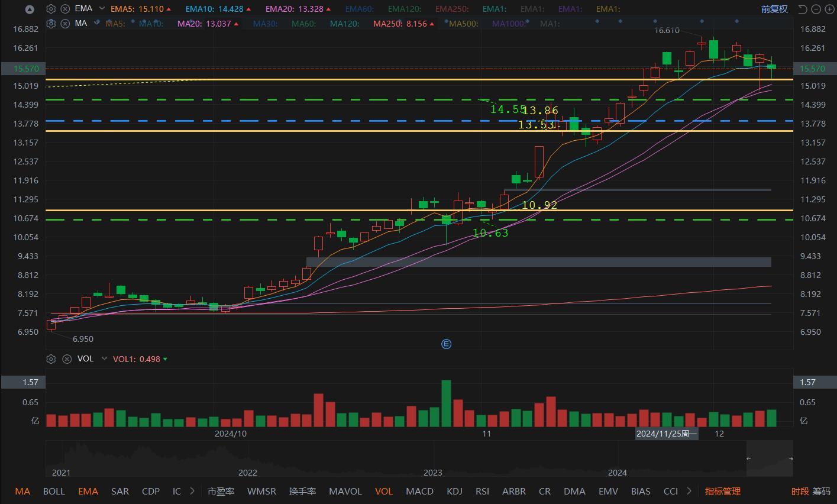Zoom out the chart with the minus icon

[816, 9]
